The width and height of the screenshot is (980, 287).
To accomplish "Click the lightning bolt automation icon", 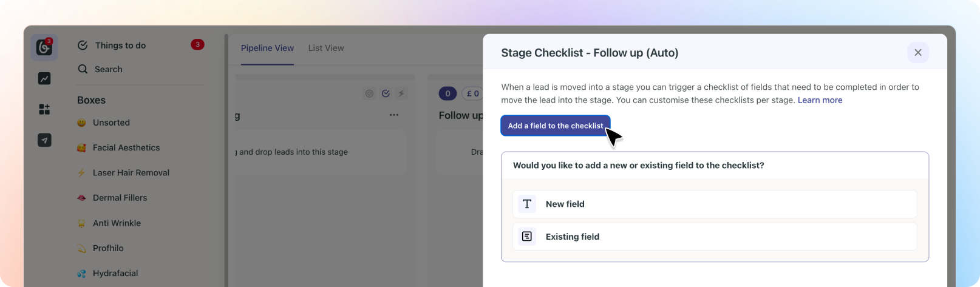I will click(401, 93).
